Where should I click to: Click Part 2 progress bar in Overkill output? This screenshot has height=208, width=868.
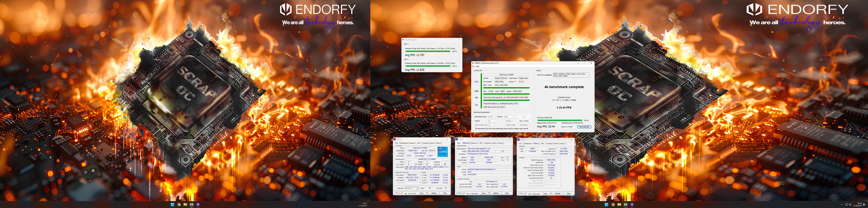coord(428,66)
